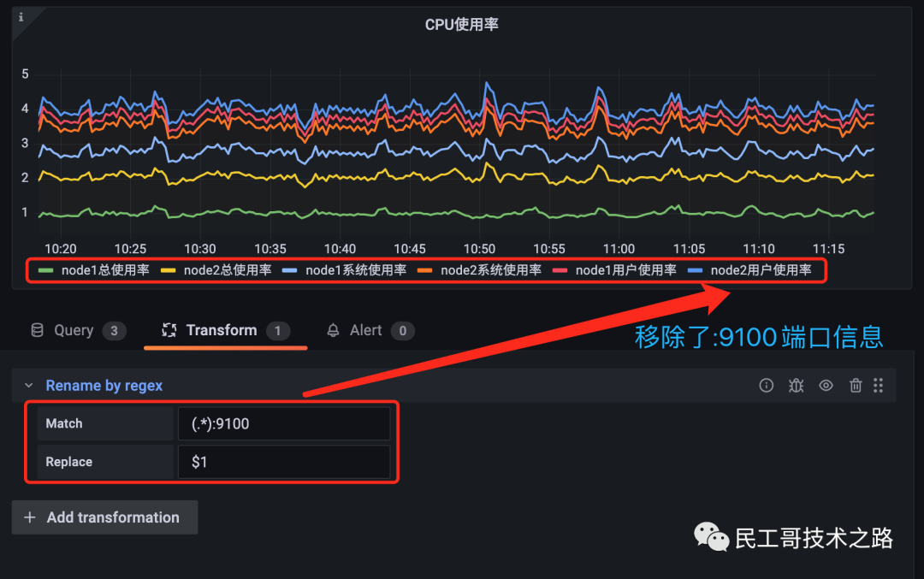The width and height of the screenshot is (924, 579).
Task: Toggle node2用户使用率 legend series
Action: (x=761, y=270)
